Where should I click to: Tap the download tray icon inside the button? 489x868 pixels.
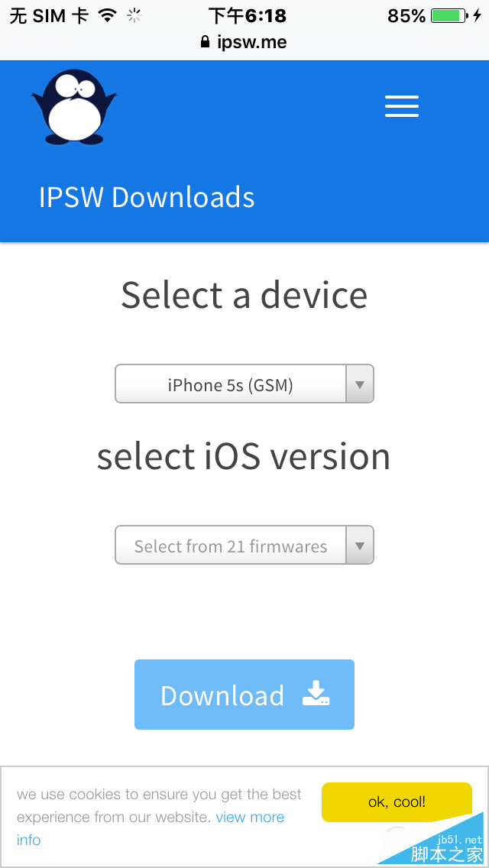316,694
